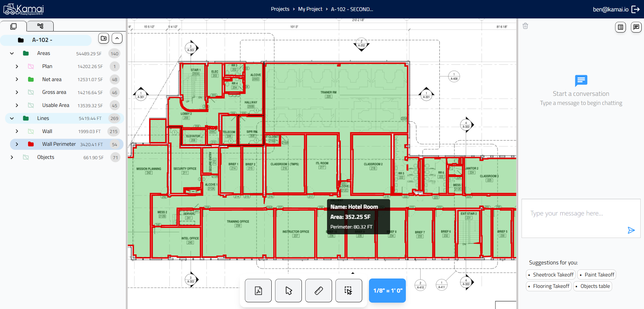Click the trash delete icon

click(525, 26)
